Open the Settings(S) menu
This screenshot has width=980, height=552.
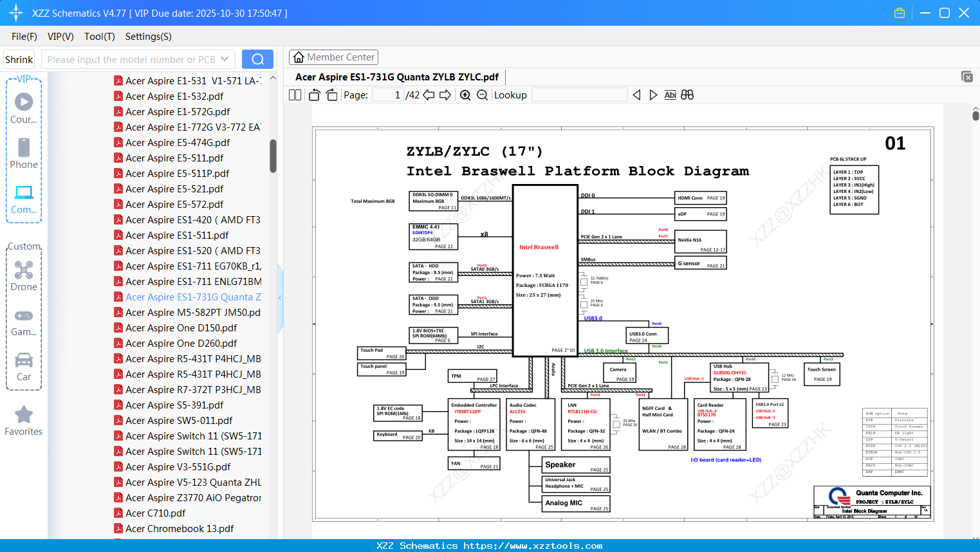(148, 37)
